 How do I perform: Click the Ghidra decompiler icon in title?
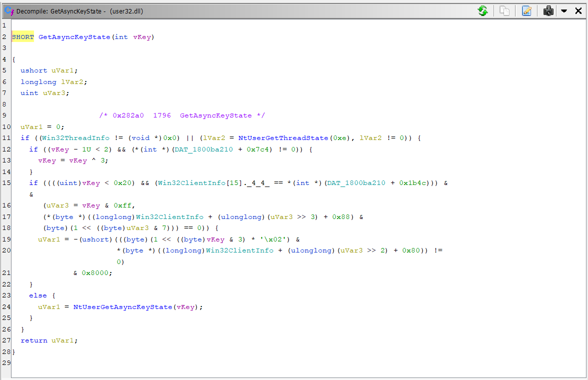pyautogui.click(x=8, y=10)
